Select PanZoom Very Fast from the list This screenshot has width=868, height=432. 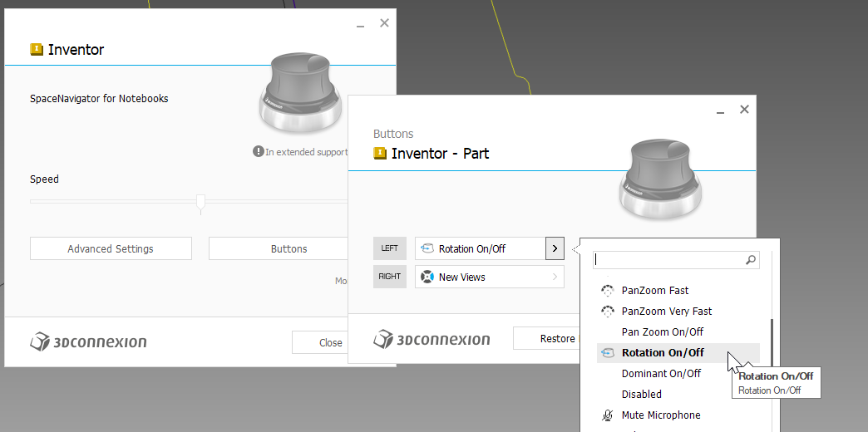click(x=678, y=312)
